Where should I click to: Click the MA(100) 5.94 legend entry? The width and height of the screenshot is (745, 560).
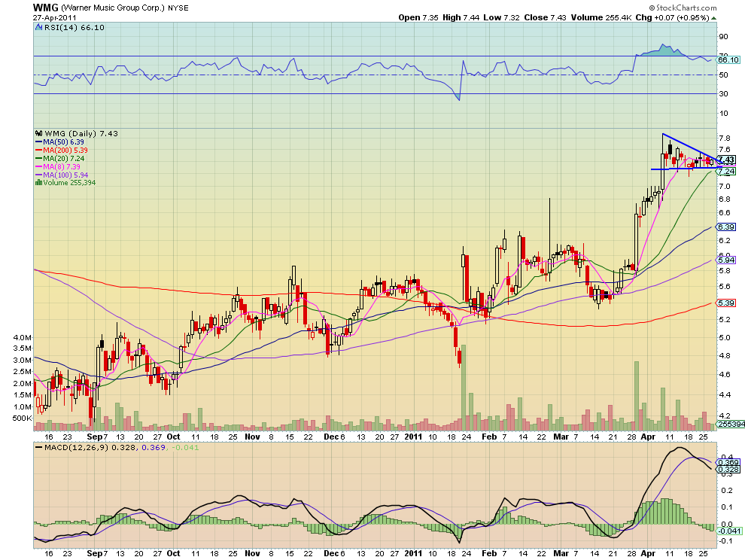pyautogui.click(x=60, y=175)
